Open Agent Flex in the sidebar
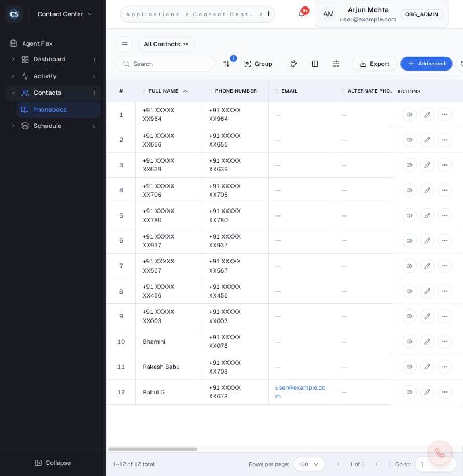Image resolution: width=463 pixels, height=476 pixels. point(37,43)
